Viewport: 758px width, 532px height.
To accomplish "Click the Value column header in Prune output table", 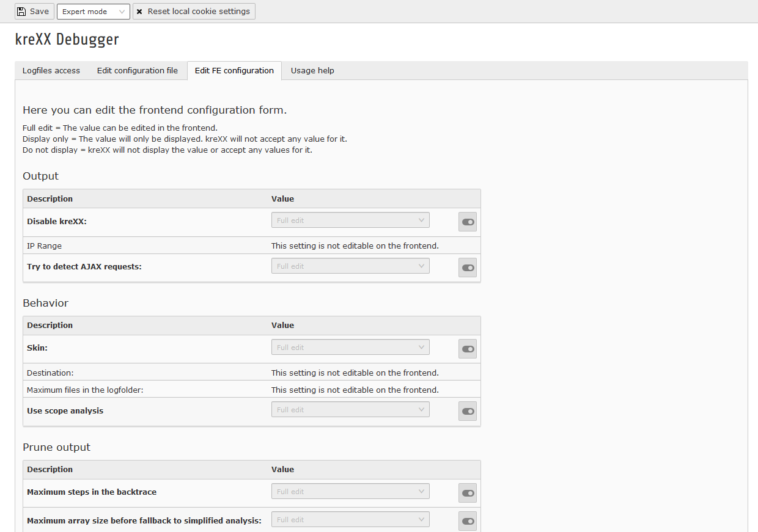I will [283, 469].
